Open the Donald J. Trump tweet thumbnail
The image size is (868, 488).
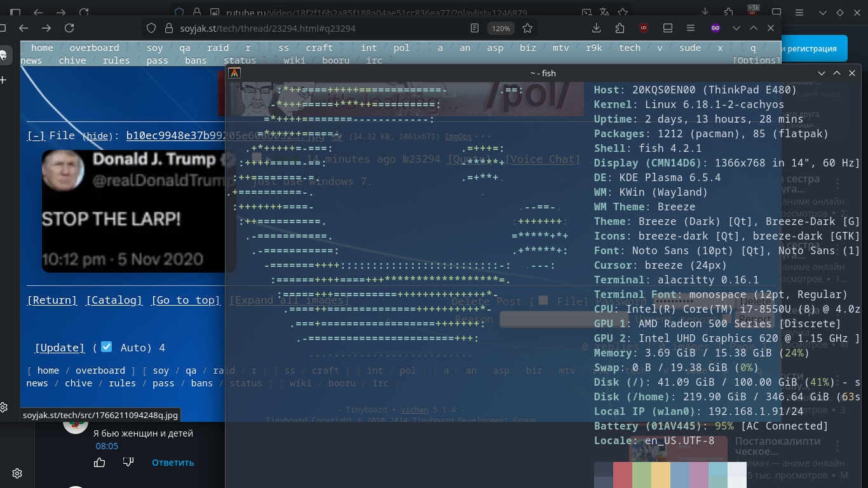[139, 211]
